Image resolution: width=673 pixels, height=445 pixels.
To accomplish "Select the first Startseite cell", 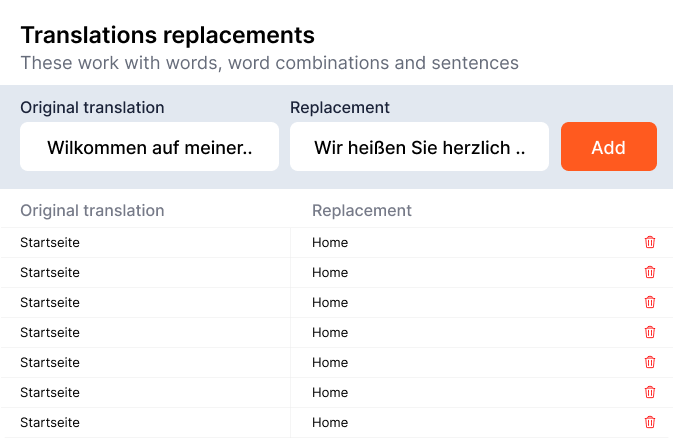I will 50,242.
